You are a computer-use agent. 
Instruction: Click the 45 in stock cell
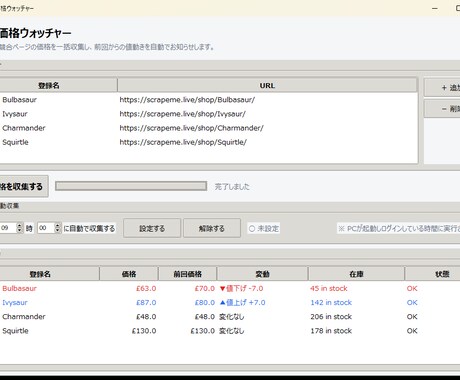pyautogui.click(x=329, y=289)
